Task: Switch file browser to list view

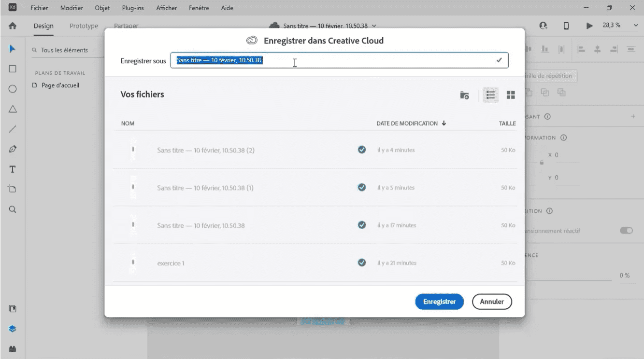Action: click(x=491, y=95)
